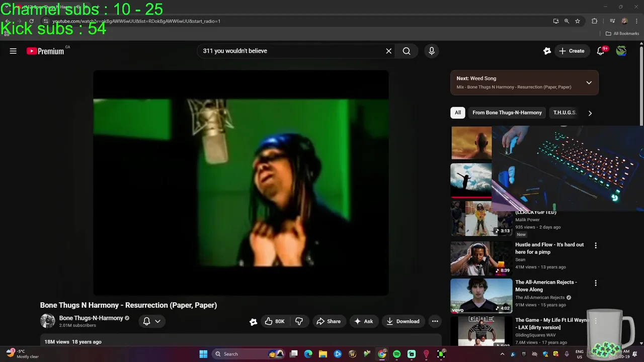Click the Create button
Image resolution: width=644 pixels, height=362 pixels.
[x=572, y=51]
